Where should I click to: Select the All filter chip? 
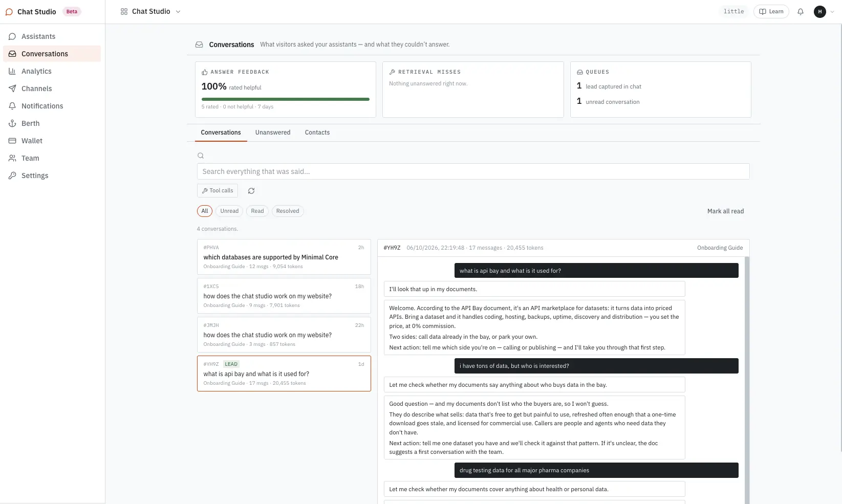(x=205, y=211)
